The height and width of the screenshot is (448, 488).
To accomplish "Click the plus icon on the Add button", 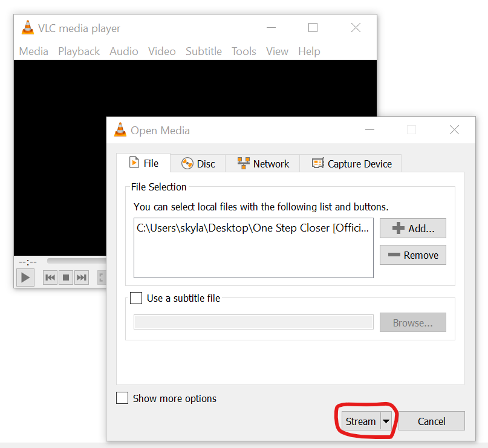I will coord(398,228).
